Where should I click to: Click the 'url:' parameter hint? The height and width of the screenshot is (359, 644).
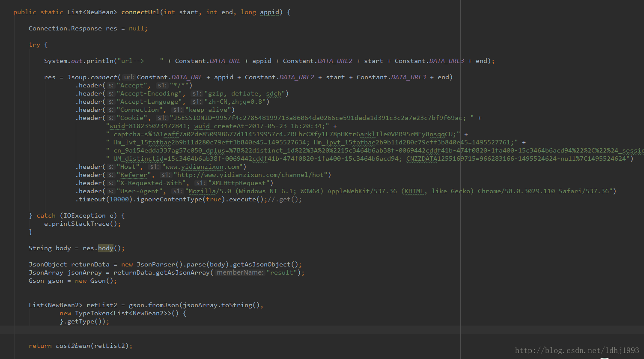coord(129,77)
